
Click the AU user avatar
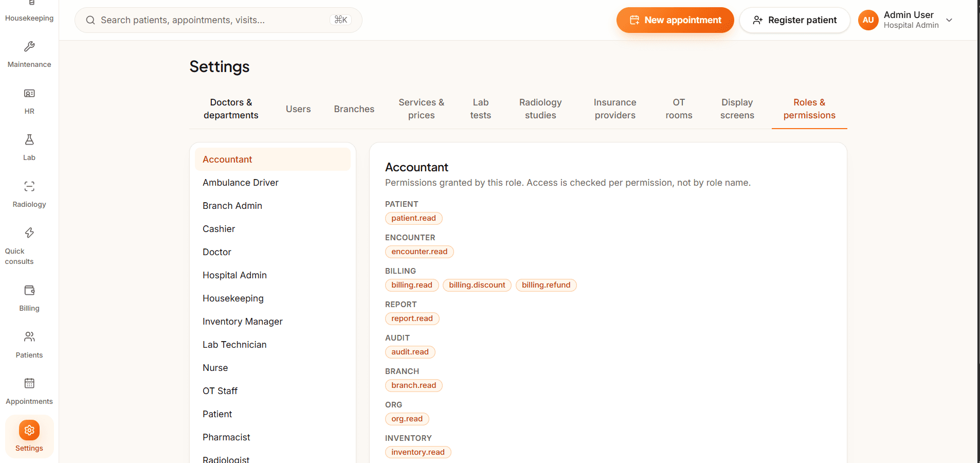(x=868, y=20)
